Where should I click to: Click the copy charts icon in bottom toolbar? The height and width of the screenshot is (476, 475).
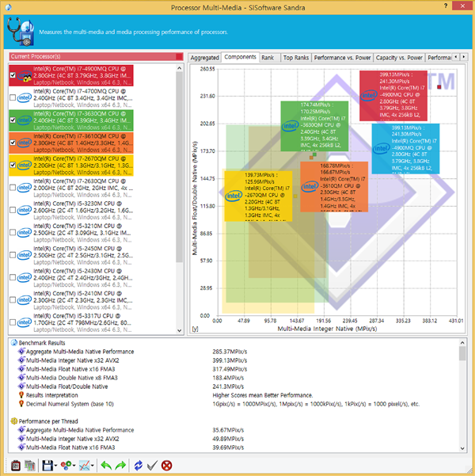tap(30, 466)
